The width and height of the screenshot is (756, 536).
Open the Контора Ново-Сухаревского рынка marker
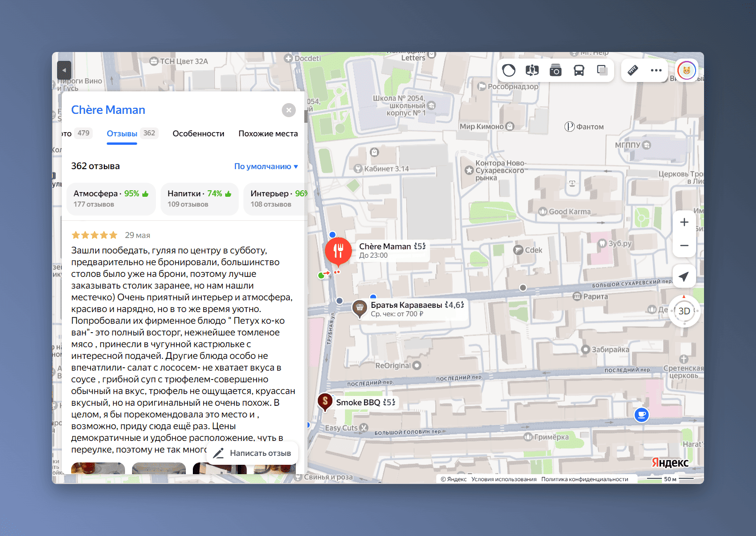[469, 171]
